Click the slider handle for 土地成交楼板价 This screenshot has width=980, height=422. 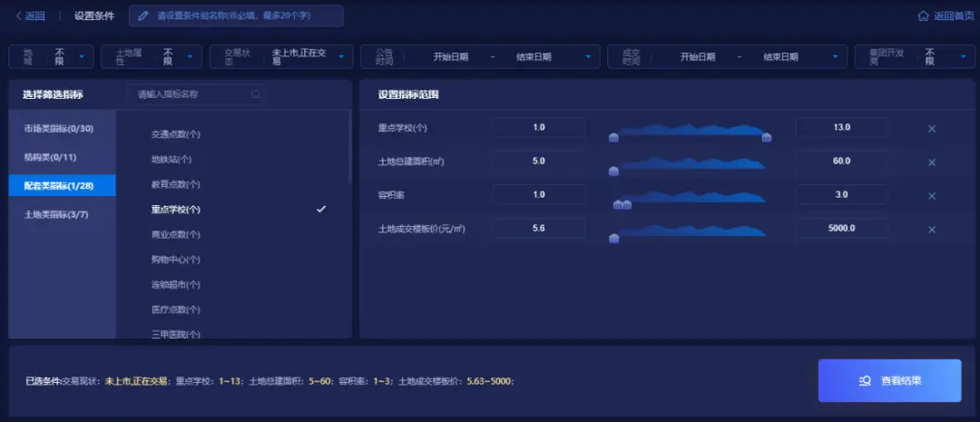pyautogui.click(x=613, y=238)
